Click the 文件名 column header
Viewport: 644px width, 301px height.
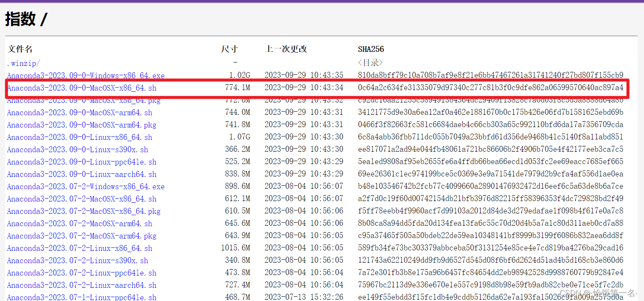[x=20, y=49]
